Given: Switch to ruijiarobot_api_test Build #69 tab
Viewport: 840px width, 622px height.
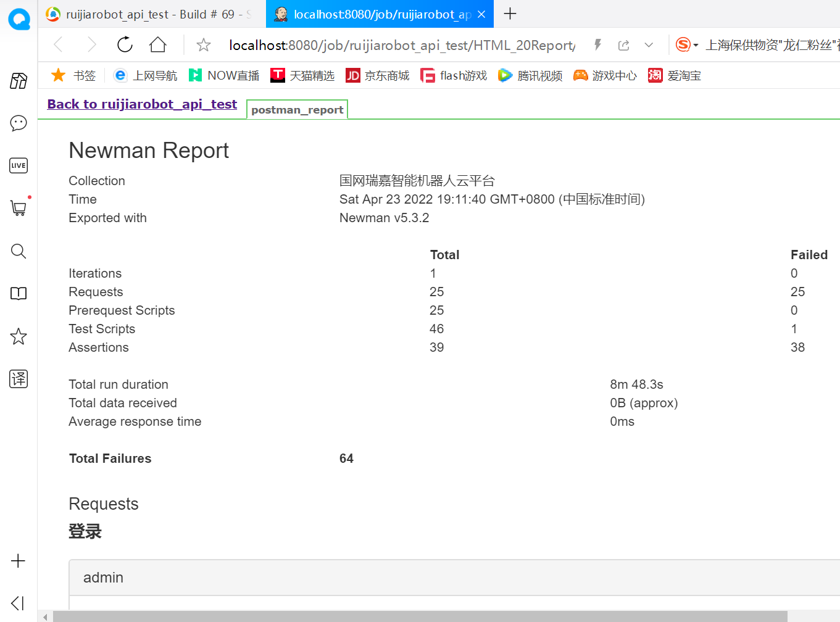Looking at the screenshot, I should click(152, 14).
